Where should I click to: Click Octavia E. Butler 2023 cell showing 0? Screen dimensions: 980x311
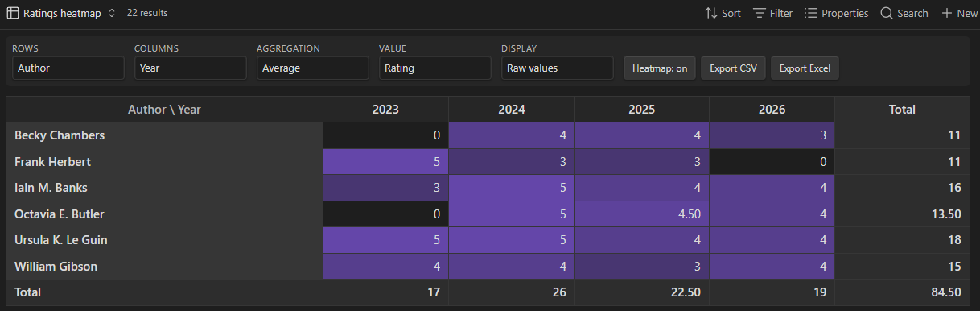(x=386, y=214)
